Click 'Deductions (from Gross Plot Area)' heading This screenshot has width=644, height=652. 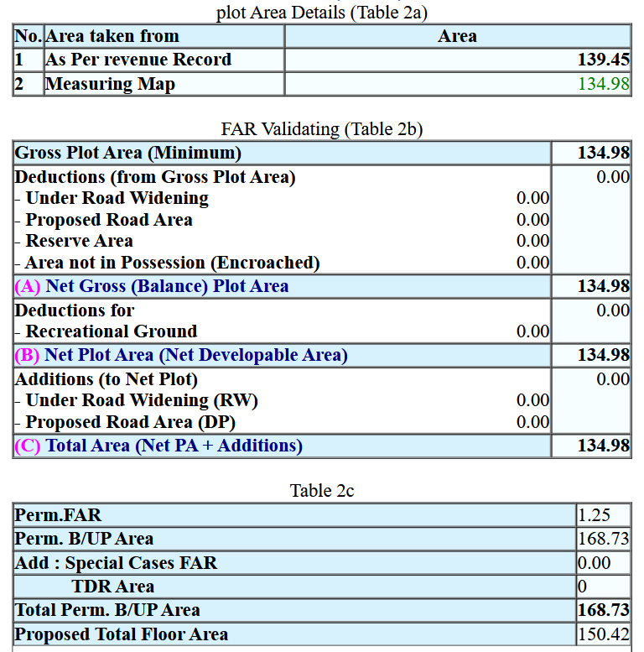155,177
